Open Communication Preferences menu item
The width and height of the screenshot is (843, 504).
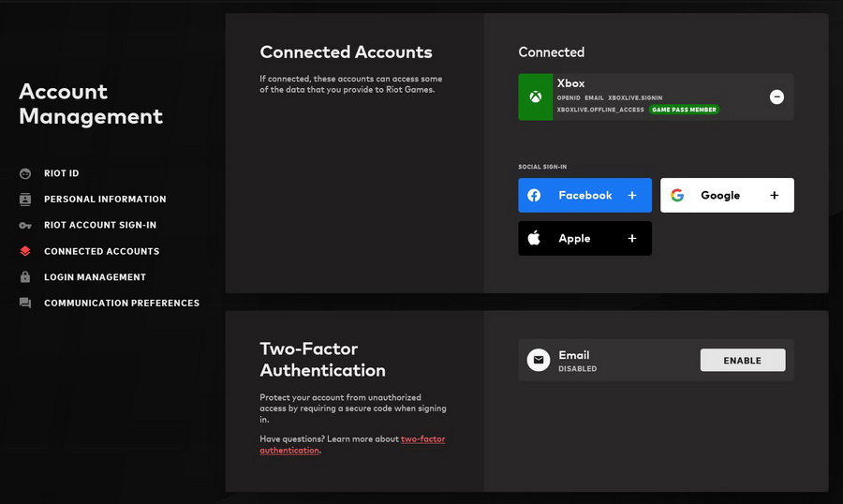(x=122, y=304)
